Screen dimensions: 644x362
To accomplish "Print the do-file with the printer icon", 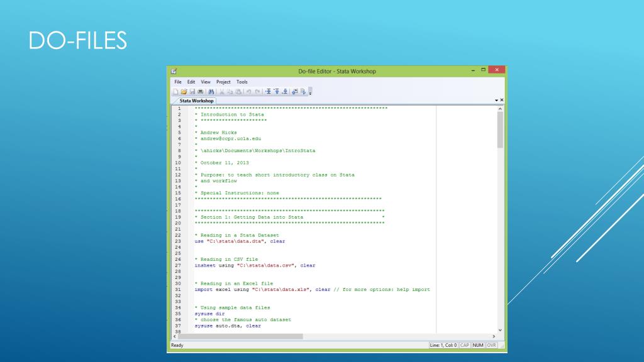I will [201, 92].
